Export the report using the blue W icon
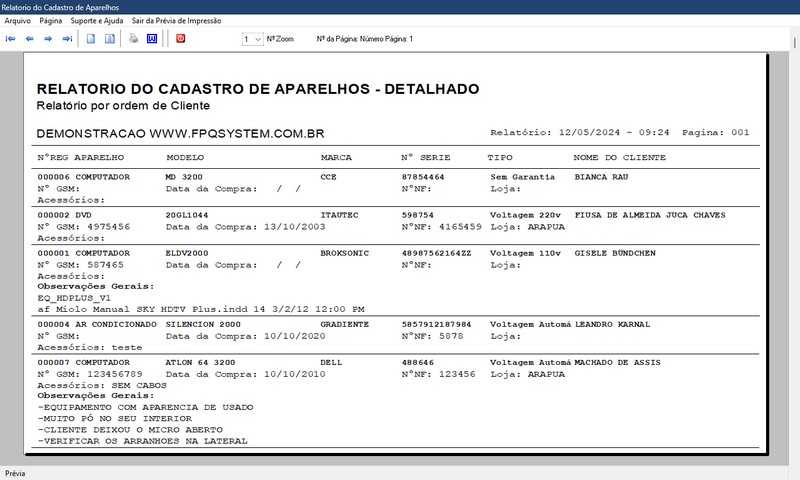Screen dimensions: 800x480 tap(152, 39)
